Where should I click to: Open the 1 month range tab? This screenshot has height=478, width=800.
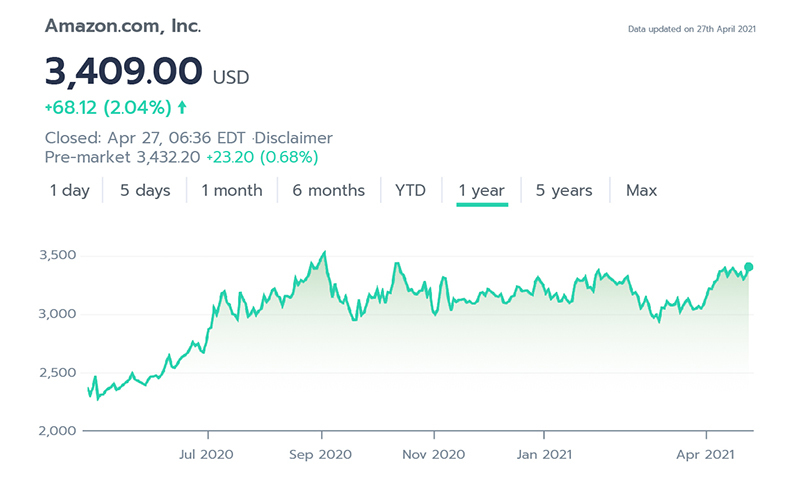[x=232, y=191]
